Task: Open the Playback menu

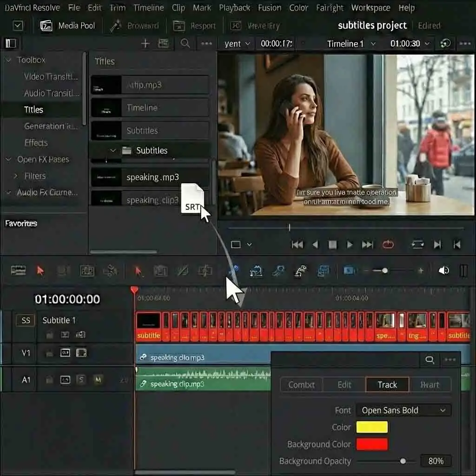Action: (234, 7)
